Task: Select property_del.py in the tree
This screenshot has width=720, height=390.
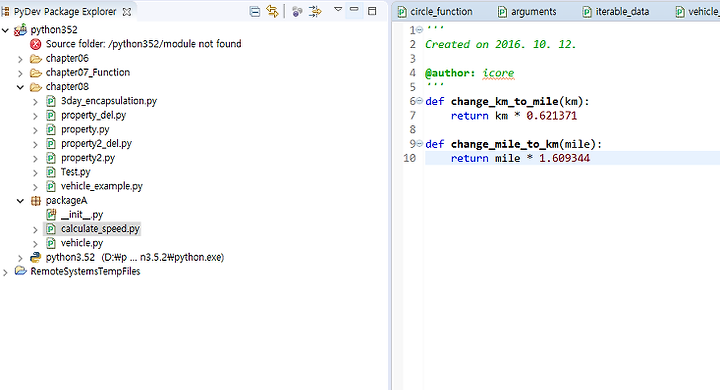Action: click(93, 115)
